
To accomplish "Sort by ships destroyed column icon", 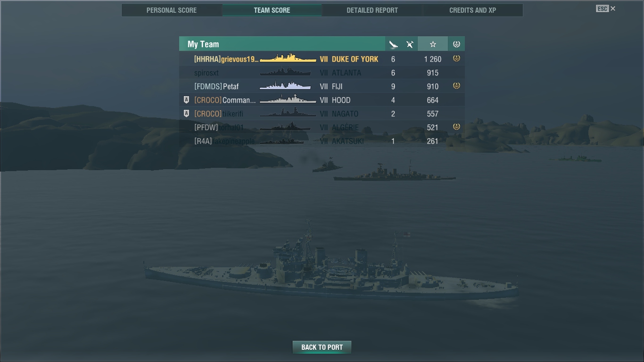I will 393,44.
